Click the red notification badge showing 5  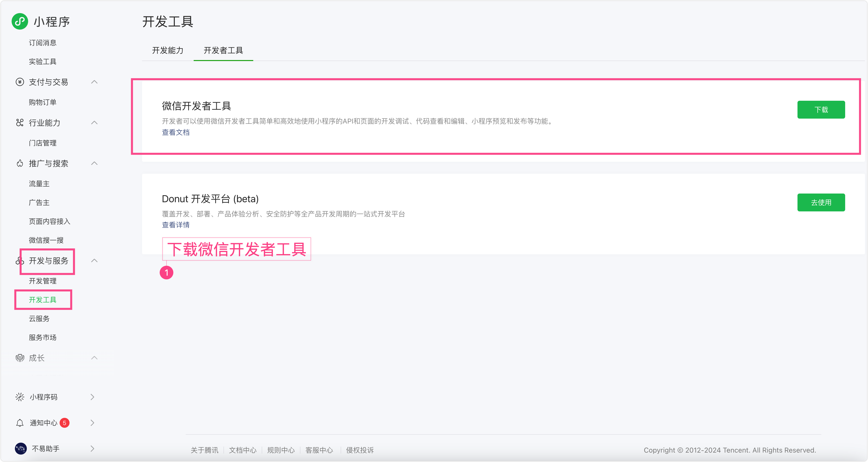point(64,423)
